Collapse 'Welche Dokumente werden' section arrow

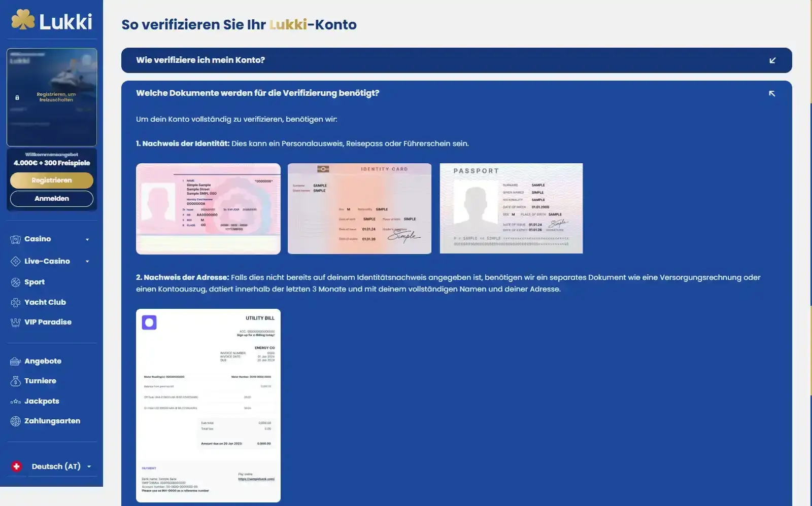point(772,93)
